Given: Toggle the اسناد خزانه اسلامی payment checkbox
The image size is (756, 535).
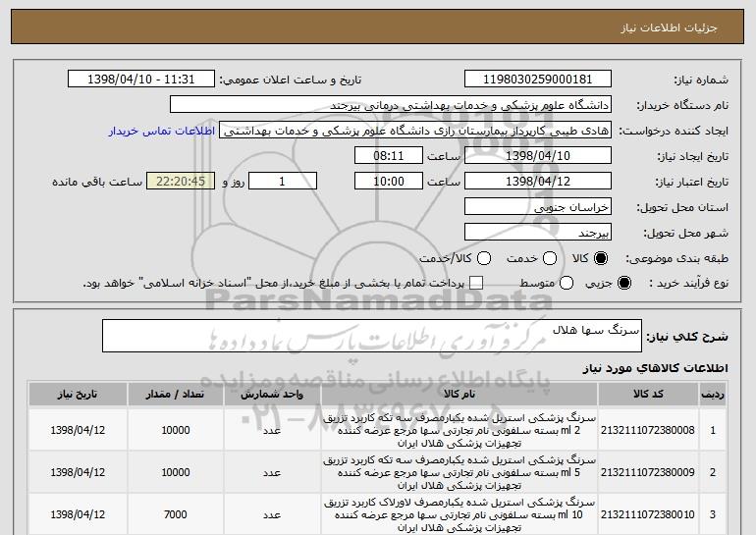Looking at the screenshot, I should tap(476, 283).
